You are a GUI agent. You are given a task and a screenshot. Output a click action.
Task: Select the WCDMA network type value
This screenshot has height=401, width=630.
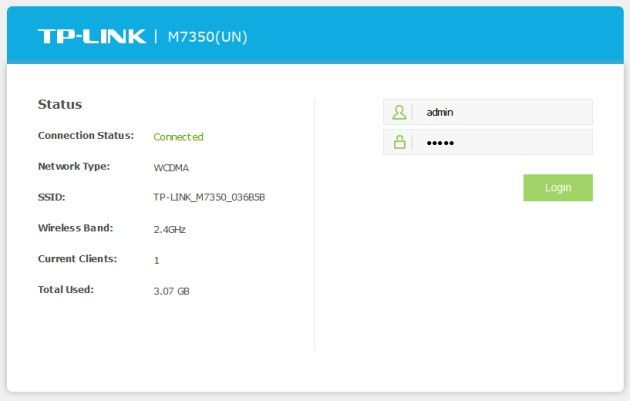coord(171,168)
